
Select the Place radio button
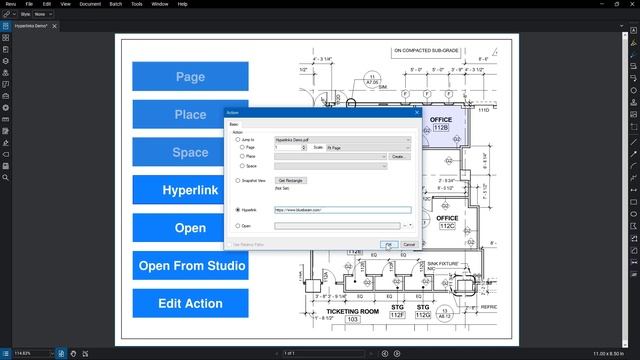coord(242,156)
